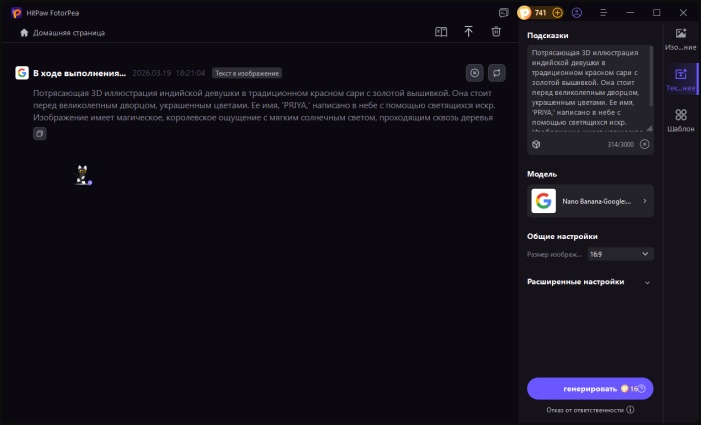
Task: Click the plus to add credits
Action: click(x=557, y=13)
